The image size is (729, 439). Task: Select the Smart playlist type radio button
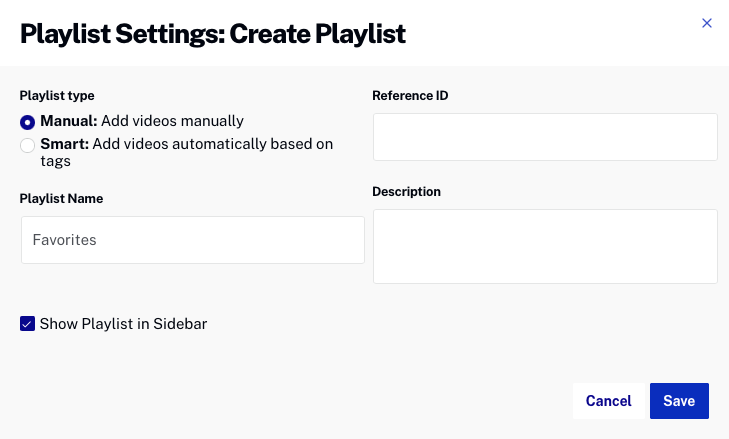click(x=28, y=145)
